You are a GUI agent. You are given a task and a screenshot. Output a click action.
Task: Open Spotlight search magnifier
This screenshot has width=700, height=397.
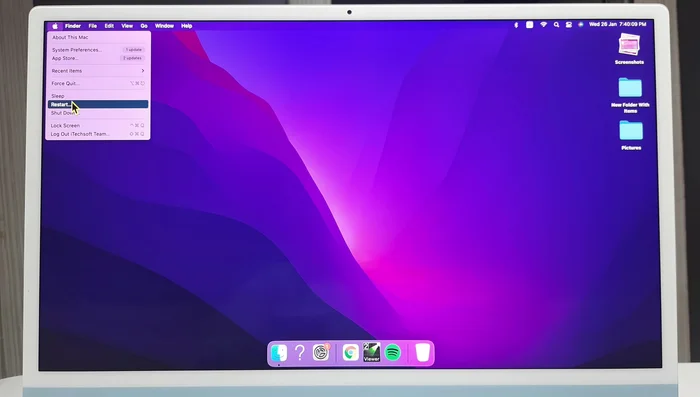pyautogui.click(x=556, y=25)
